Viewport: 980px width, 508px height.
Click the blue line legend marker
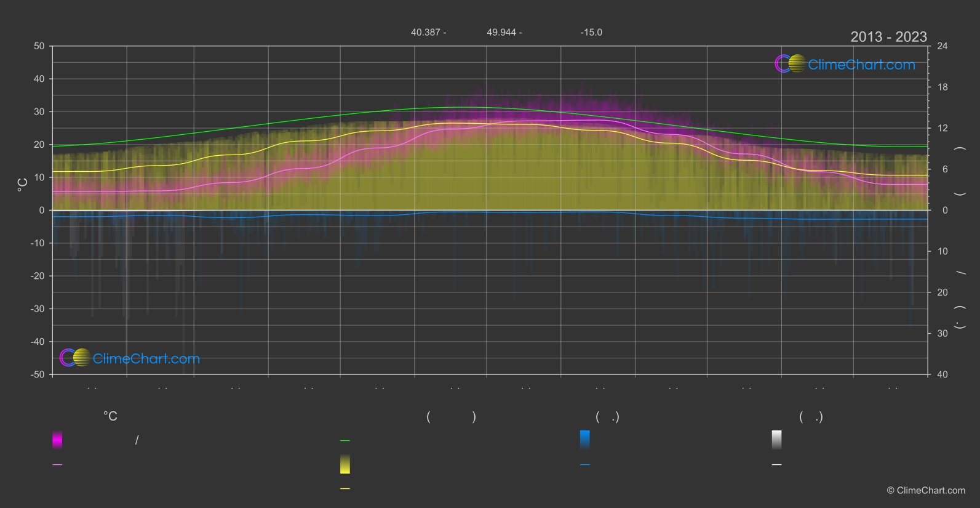(x=585, y=465)
